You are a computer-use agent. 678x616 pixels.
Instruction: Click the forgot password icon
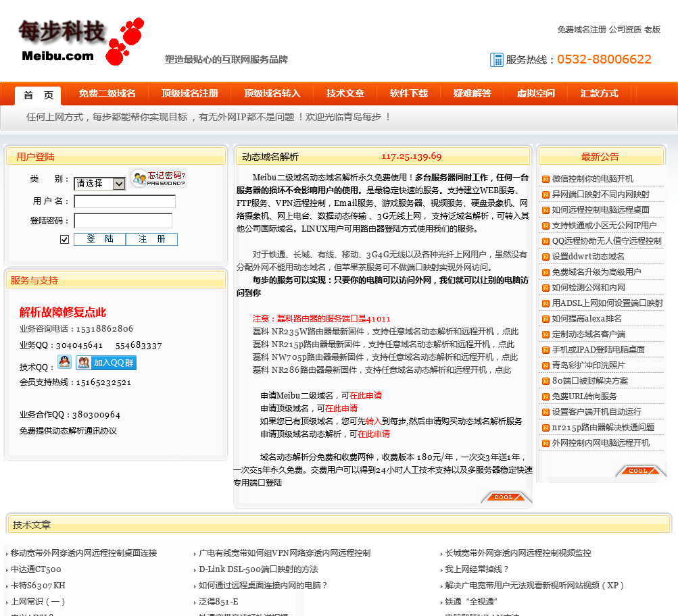tap(158, 178)
